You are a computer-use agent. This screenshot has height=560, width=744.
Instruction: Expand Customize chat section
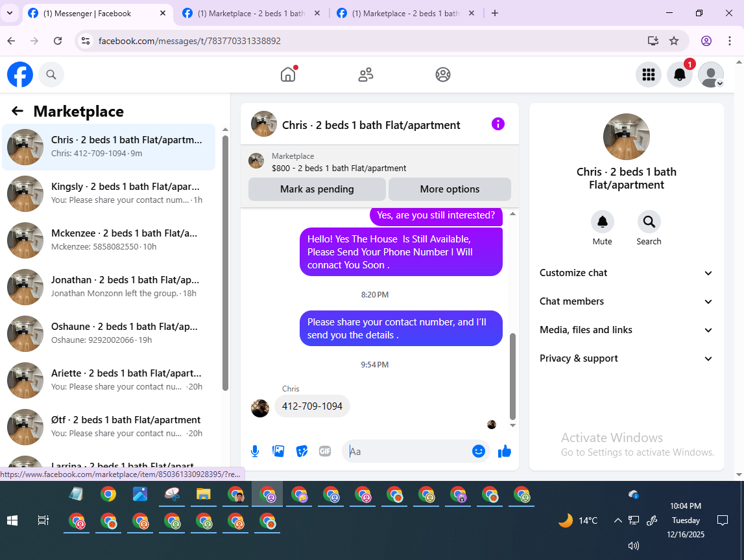tap(627, 273)
